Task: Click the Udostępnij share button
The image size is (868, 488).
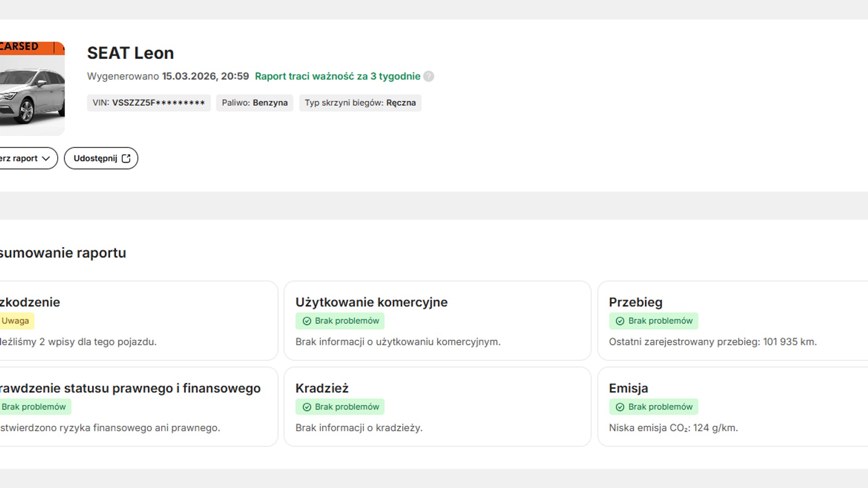Action: (101, 158)
